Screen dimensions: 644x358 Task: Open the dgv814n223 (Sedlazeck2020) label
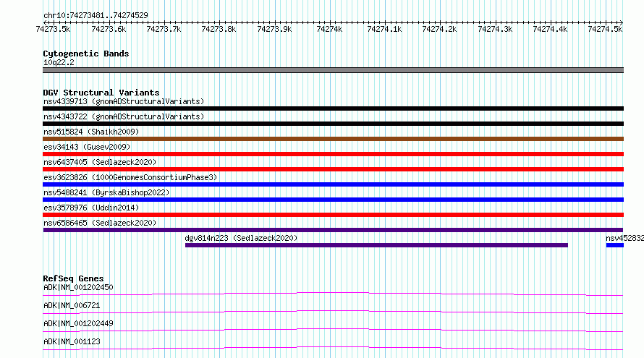pyautogui.click(x=241, y=238)
